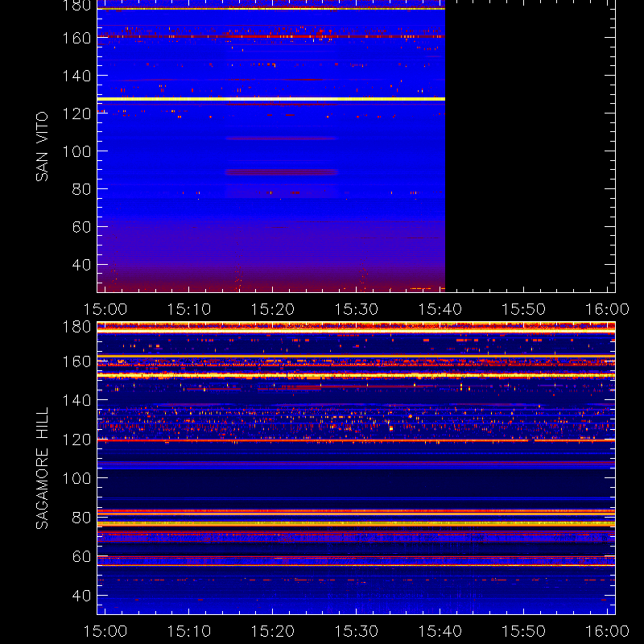Click the SAN VITO axis title
This screenshot has height=644, width=644.
(42, 147)
